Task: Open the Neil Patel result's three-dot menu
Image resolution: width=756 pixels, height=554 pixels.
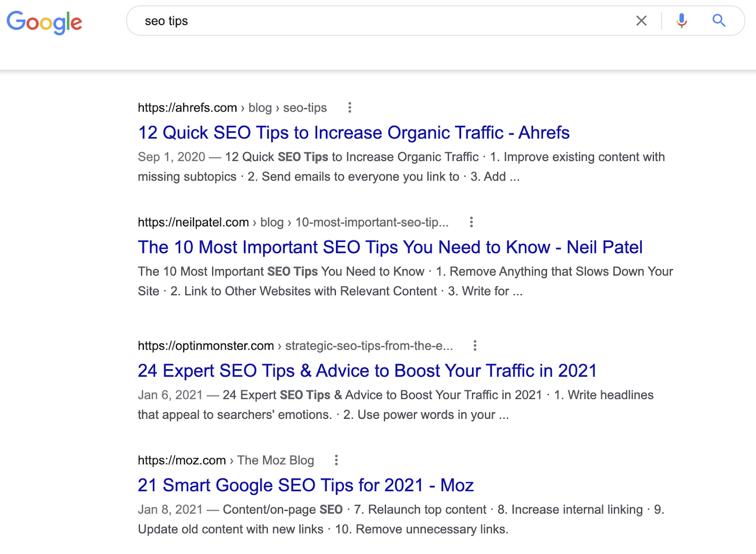Action: [471, 222]
